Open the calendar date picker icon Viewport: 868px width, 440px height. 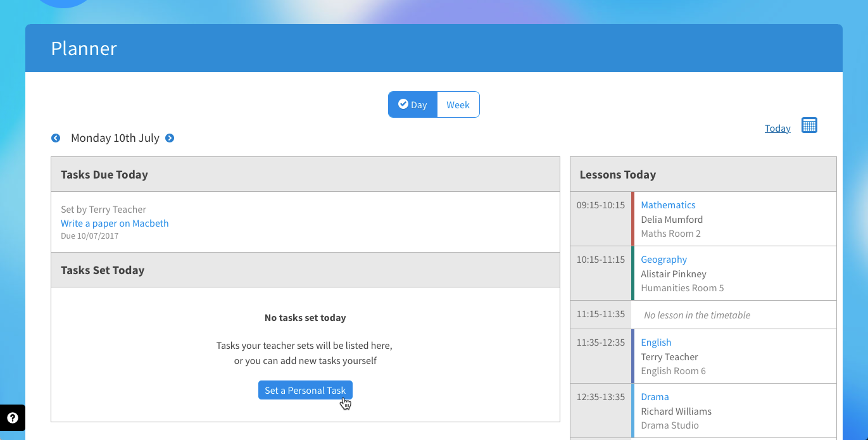click(x=809, y=125)
